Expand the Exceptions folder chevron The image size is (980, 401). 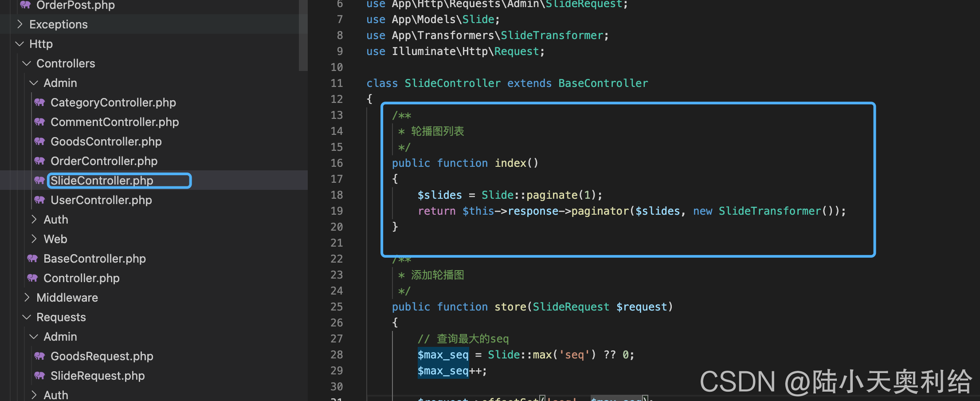[x=20, y=24]
